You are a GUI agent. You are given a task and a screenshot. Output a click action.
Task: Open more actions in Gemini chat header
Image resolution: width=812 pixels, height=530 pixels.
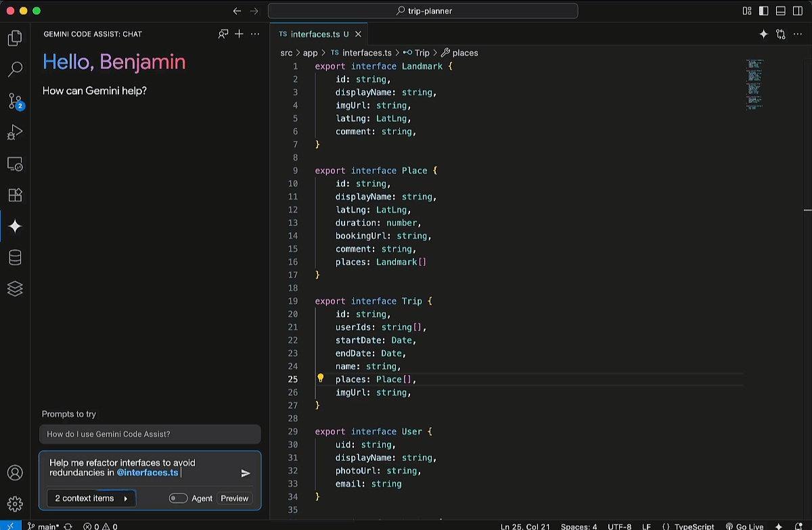click(x=255, y=34)
